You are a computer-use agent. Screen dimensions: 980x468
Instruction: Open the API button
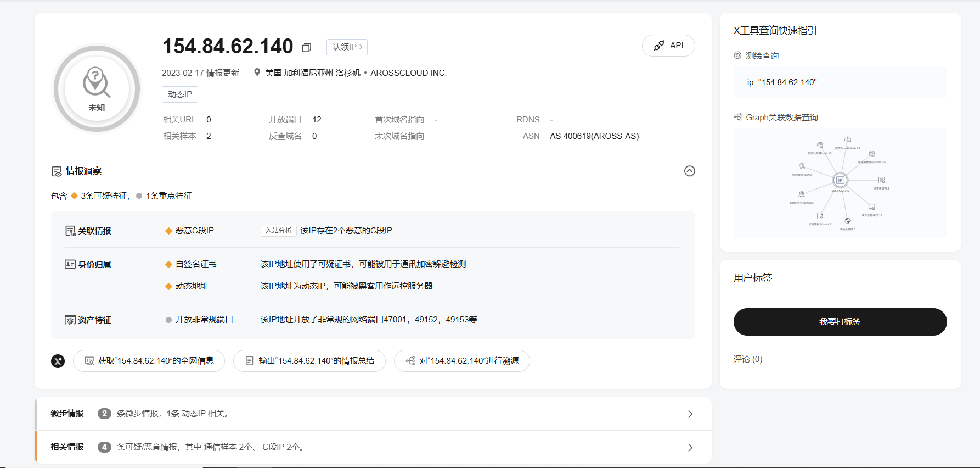click(x=668, y=46)
